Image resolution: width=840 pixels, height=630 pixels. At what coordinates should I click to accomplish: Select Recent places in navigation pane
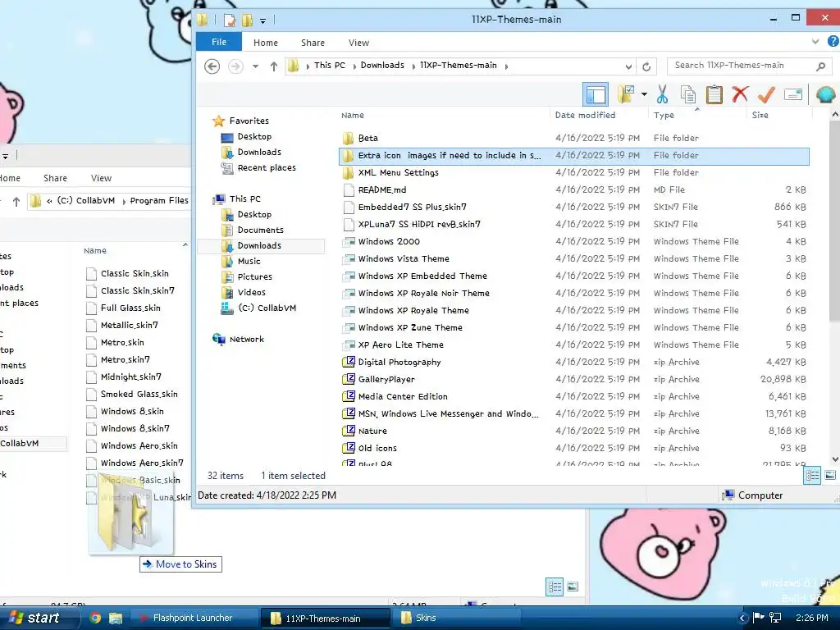(267, 167)
